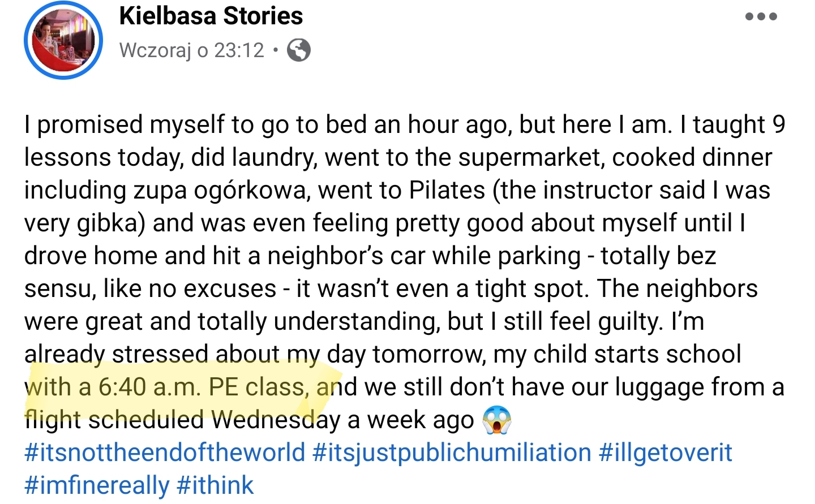Open hashtag #ithink

215,485
